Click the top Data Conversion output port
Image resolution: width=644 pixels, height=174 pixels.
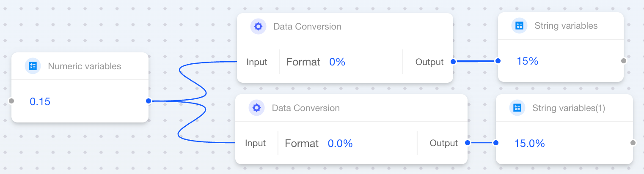pyautogui.click(x=453, y=62)
